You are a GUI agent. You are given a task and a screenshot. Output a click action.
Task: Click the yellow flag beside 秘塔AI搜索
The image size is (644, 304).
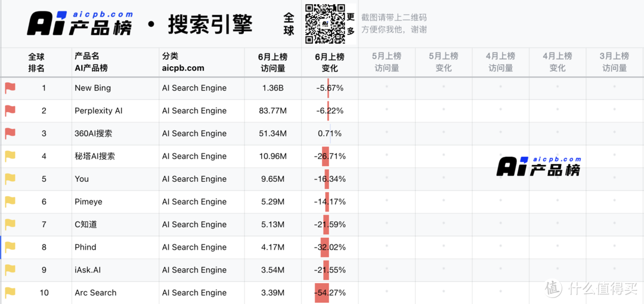[x=10, y=156]
